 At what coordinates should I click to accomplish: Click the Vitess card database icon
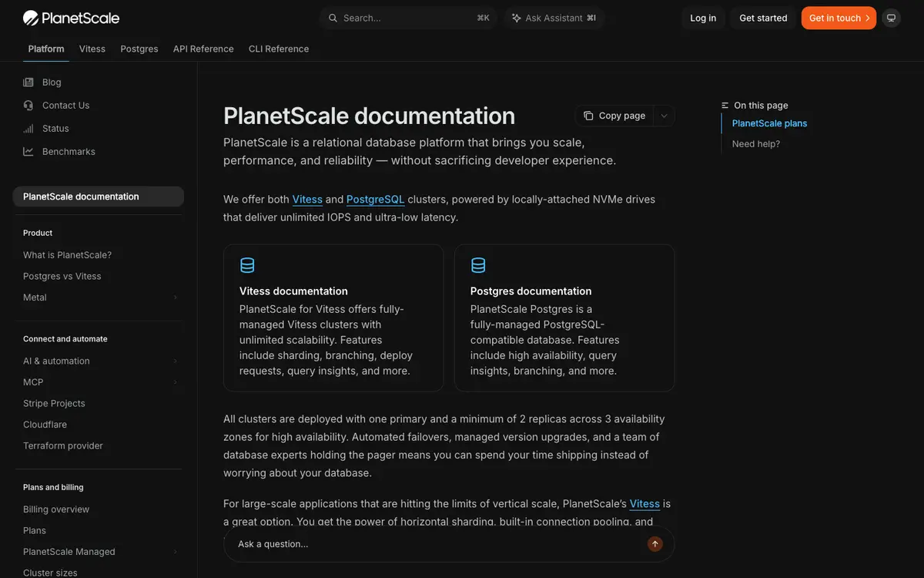pos(247,265)
